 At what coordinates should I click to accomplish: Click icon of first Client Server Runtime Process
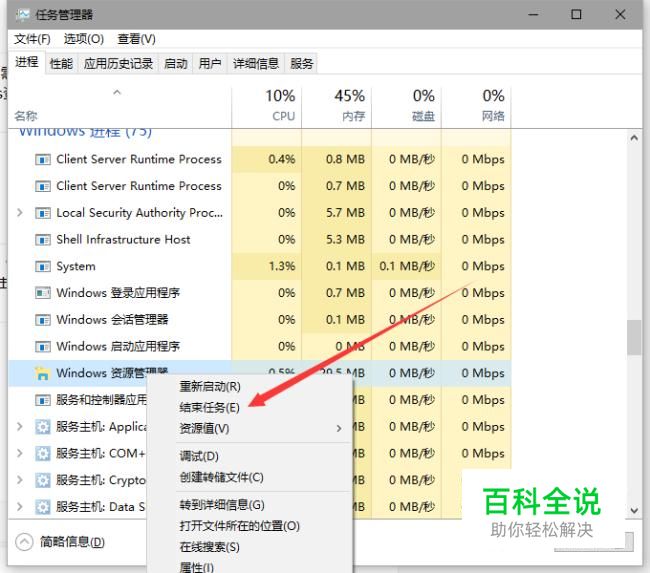43,160
